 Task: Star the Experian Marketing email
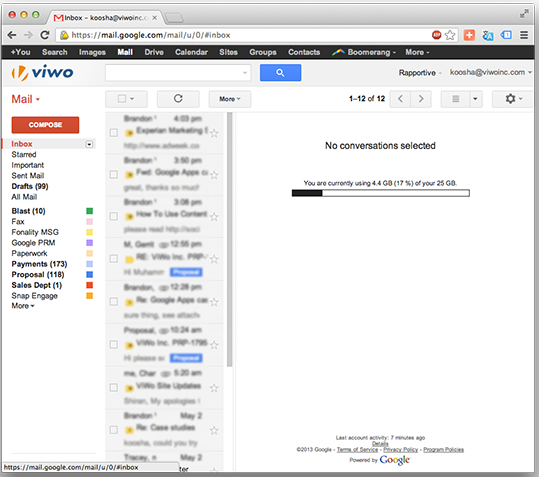[214, 133]
